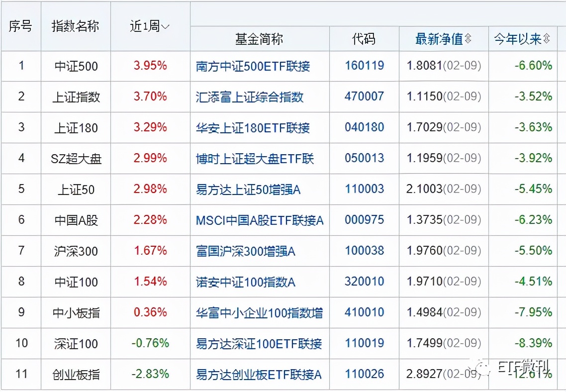
Task: Select index name SZ超大盘
Action: [76, 159]
